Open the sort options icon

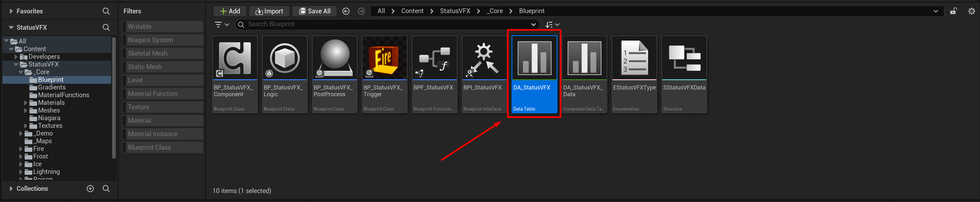click(552, 24)
